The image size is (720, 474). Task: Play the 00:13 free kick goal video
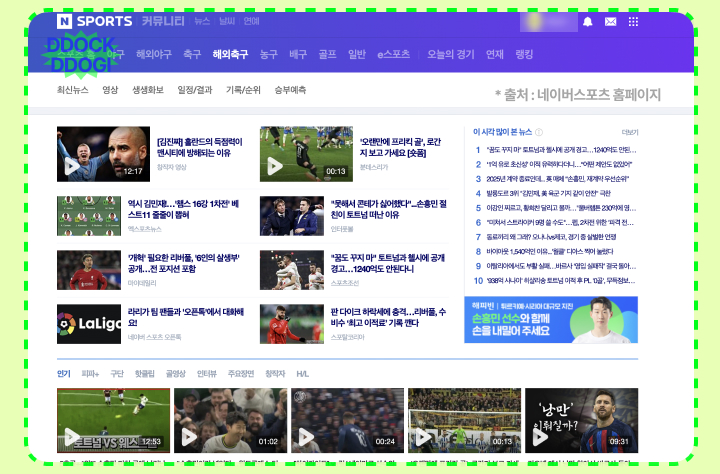tap(306, 154)
